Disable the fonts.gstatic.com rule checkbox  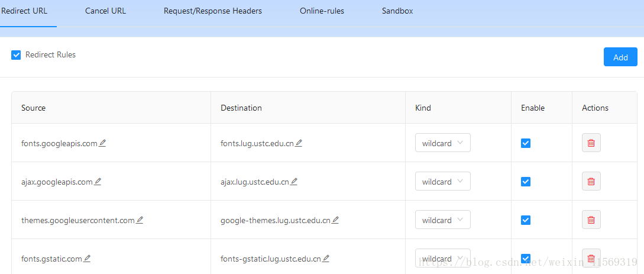pos(525,259)
